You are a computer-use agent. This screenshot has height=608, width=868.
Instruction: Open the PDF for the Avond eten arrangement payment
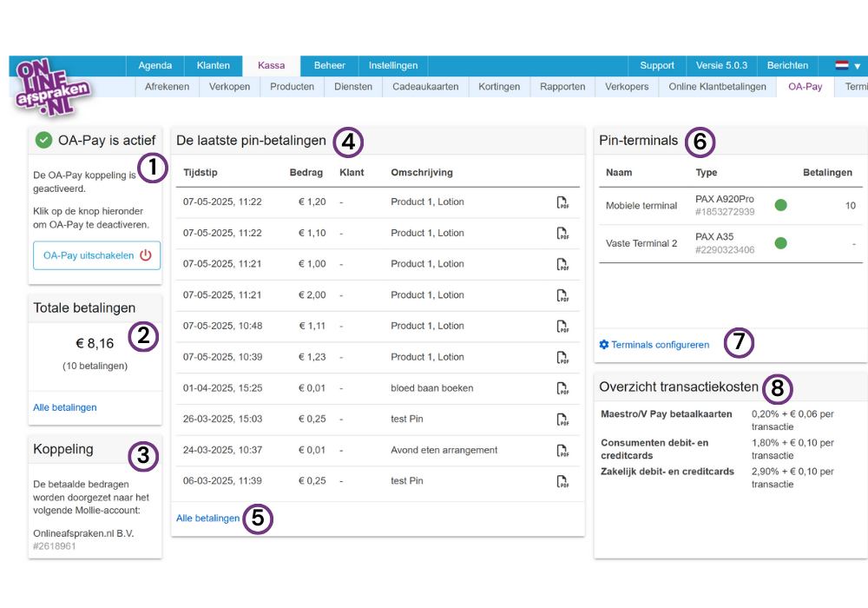point(562,450)
